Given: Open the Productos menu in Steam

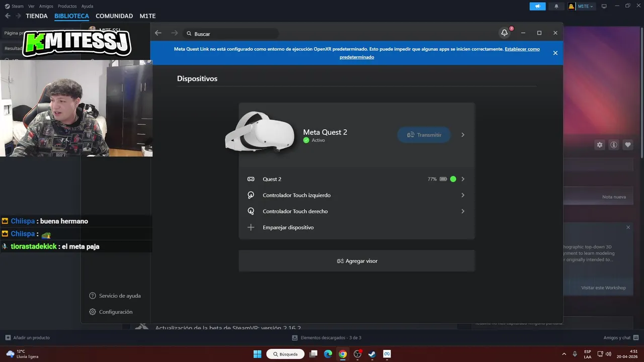Looking at the screenshot, I should coord(67,6).
